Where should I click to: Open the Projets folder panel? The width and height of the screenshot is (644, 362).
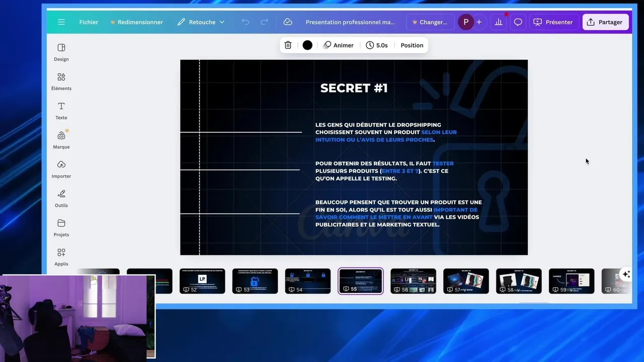click(x=61, y=228)
